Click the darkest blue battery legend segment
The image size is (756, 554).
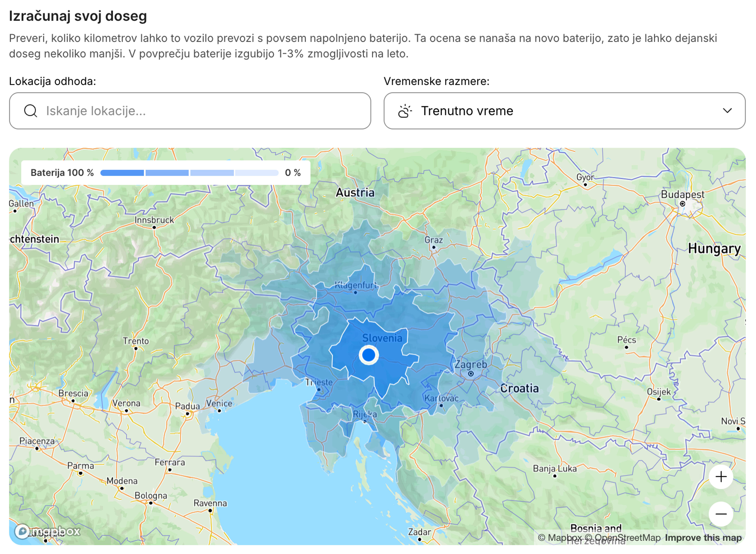coord(122,173)
